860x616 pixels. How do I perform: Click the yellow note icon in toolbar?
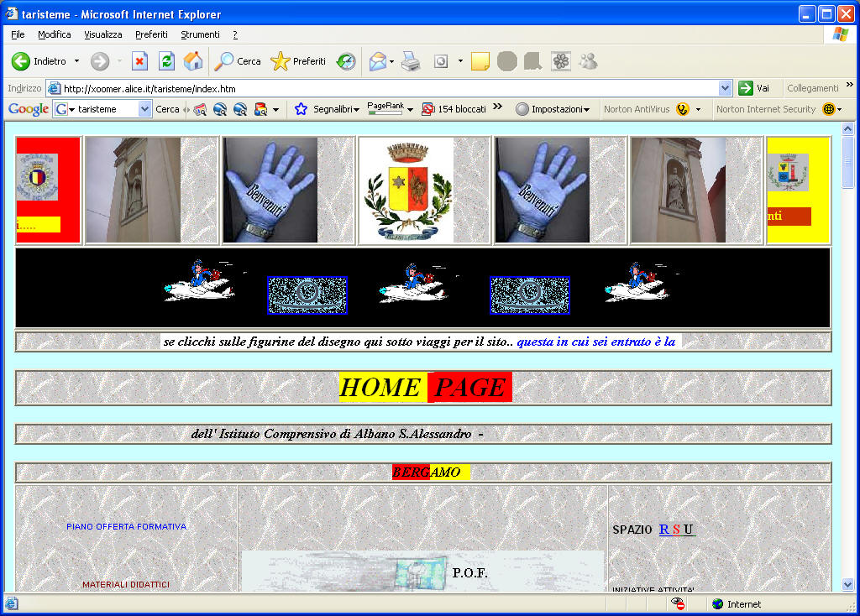pos(480,61)
